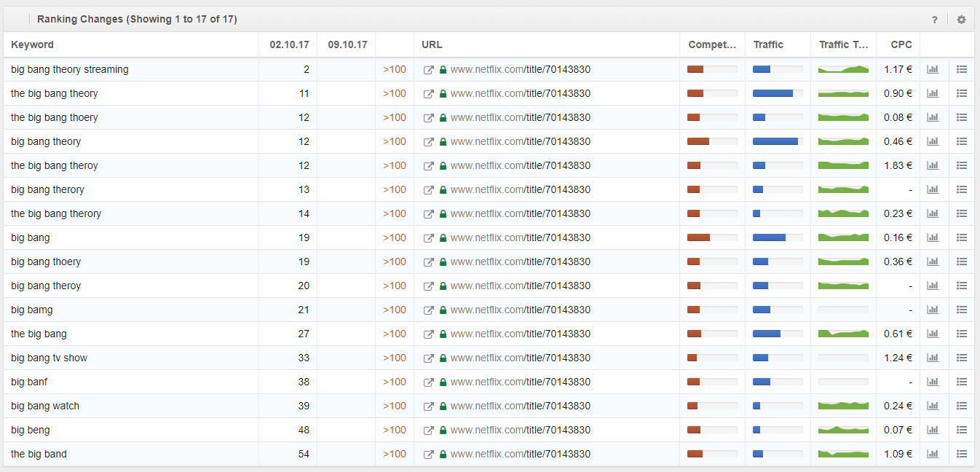This screenshot has width=980, height=472.
Task: Open chart icon for big bang theory streaming
Action: pos(932,69)
